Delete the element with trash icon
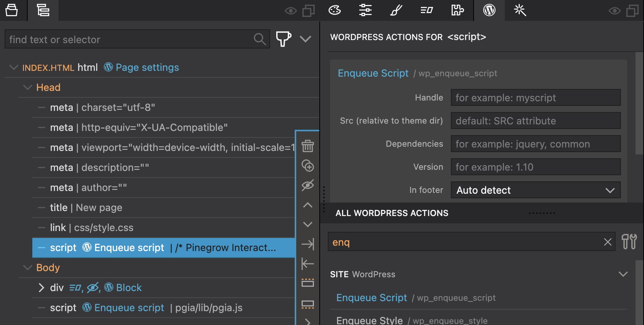 click(x=307, y=146)
